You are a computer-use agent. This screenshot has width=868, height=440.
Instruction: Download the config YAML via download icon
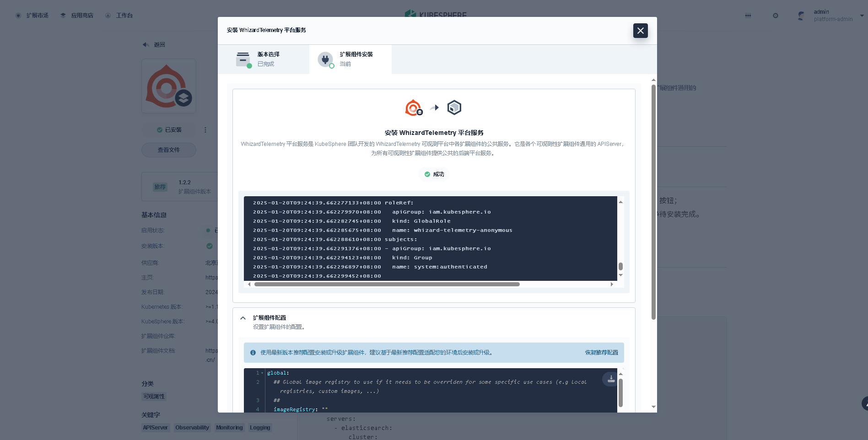[x=611, y=379]
